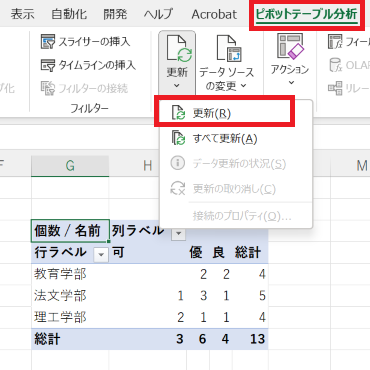The width and height of the screenshot is (370, 370).
Task: Click スライサーの挿入 icon
Action: [x=47, y=42]
